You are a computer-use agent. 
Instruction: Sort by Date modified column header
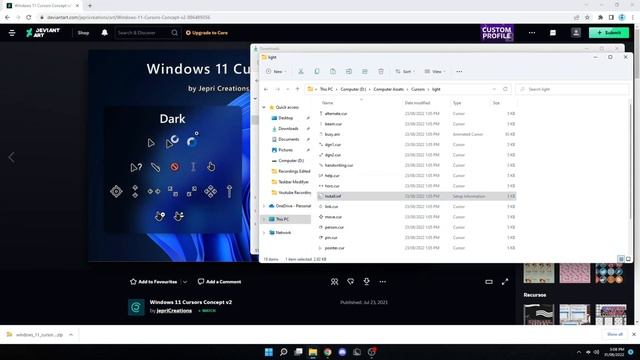(417, 103)
